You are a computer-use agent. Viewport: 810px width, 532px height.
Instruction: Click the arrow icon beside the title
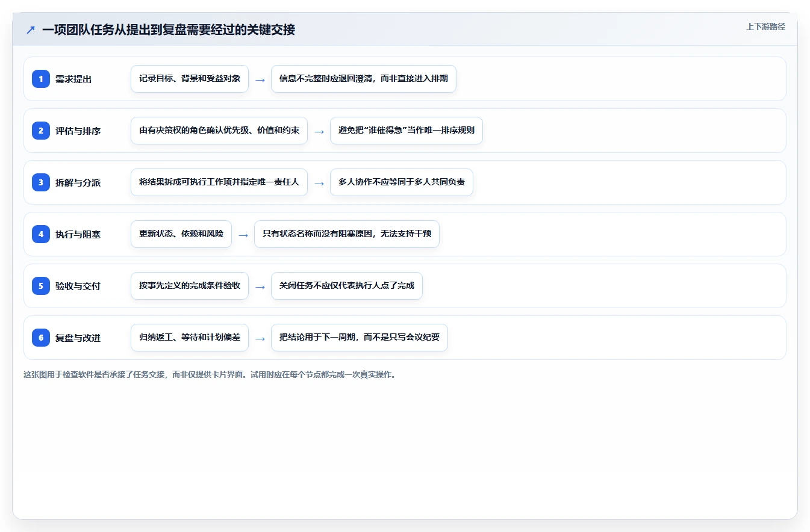(31, 29)
